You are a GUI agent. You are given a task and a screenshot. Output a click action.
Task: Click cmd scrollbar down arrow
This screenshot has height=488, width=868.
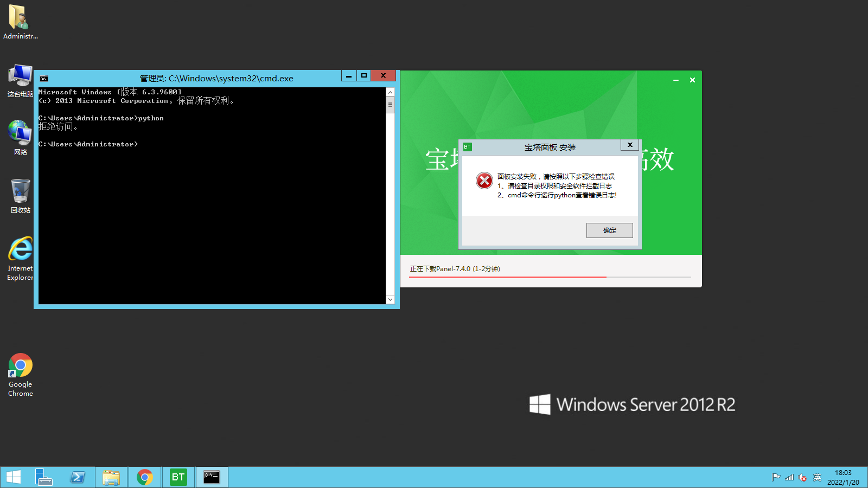coord(390,299)
